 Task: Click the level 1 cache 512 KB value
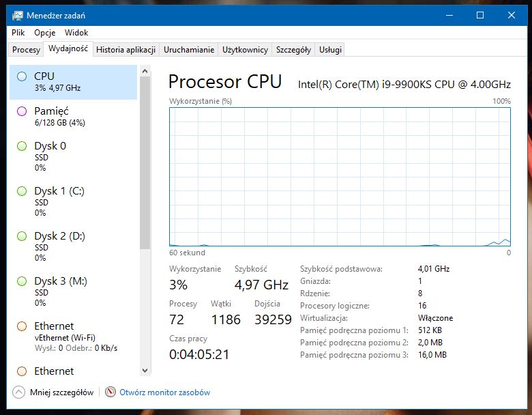tap(430, 330)
